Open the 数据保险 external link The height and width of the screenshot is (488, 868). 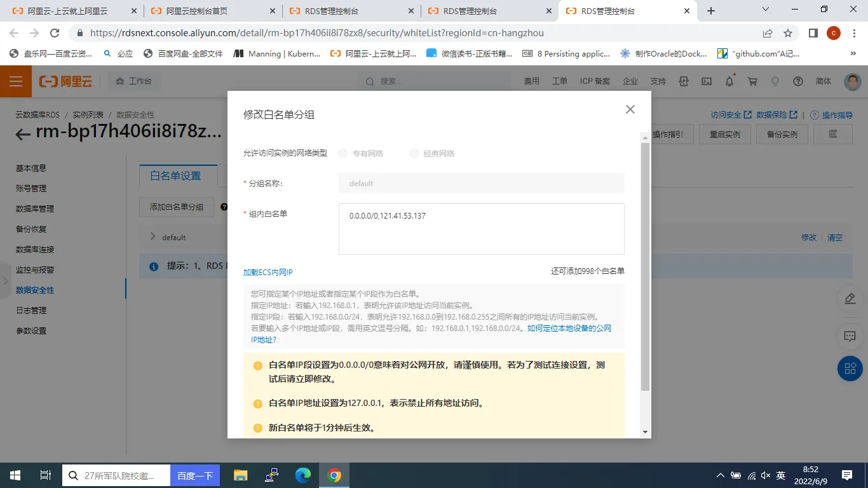(776, 115)
